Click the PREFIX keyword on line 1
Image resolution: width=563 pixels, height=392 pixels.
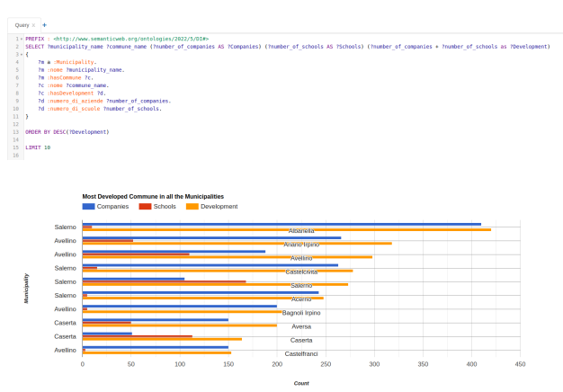pos(35,39)
